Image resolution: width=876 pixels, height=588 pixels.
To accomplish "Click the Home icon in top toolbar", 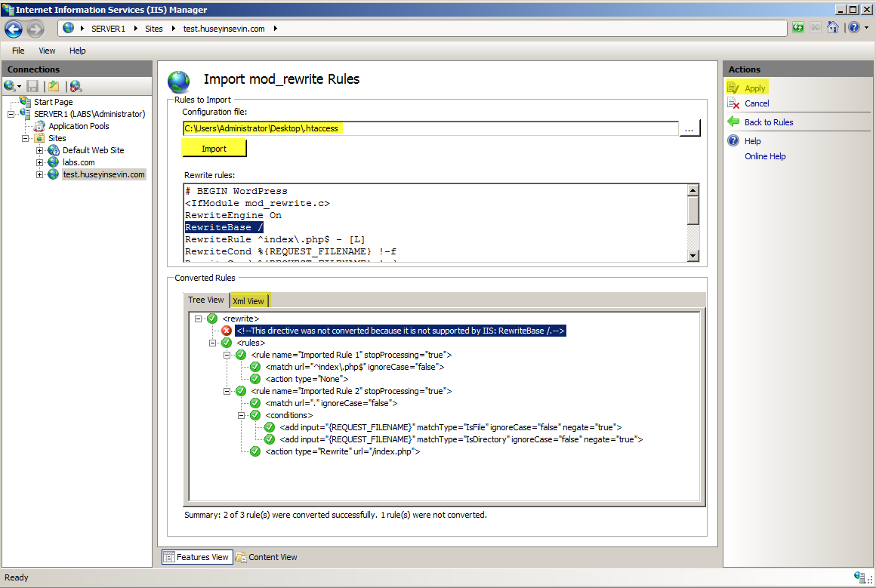I will coord(833,27).
